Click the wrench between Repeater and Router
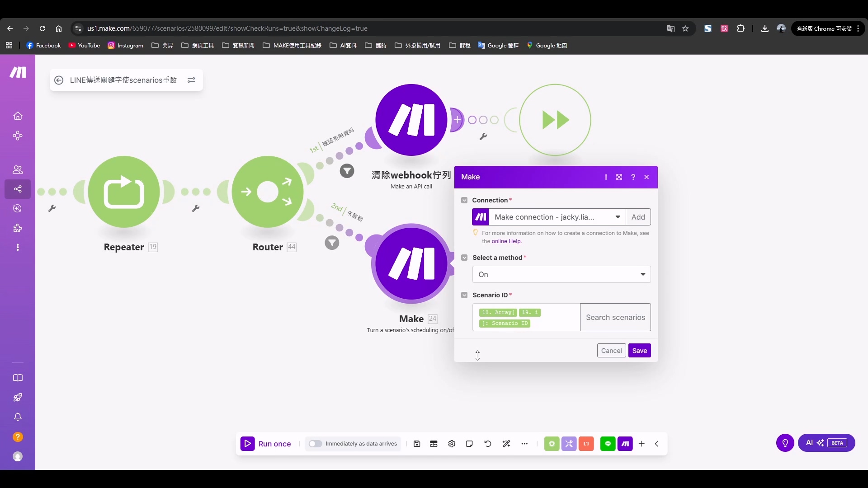The image size is (868, 488). coord(196,208)
